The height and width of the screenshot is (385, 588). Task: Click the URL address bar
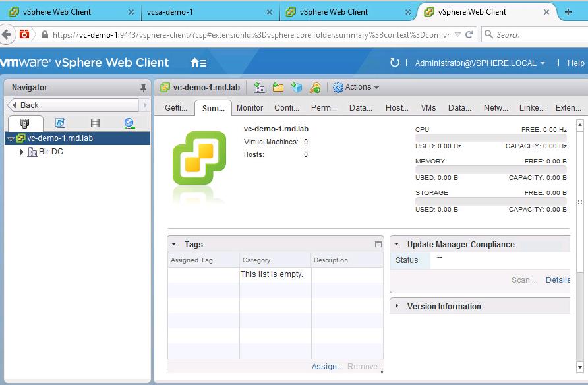[x=250, y=34]
